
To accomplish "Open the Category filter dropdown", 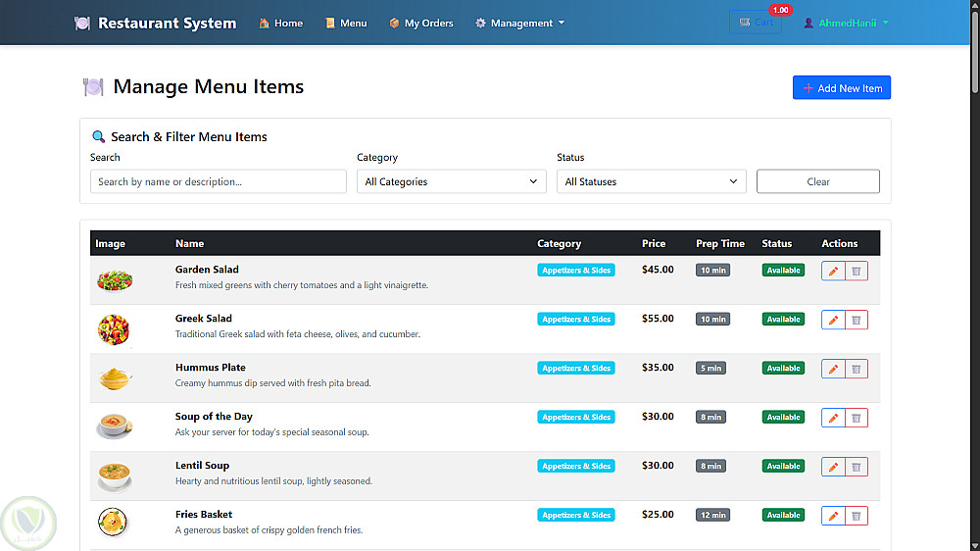I will [452, 181].
